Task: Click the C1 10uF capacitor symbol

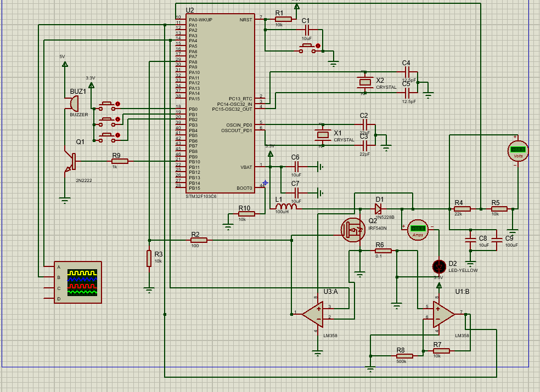Action: 307,30
